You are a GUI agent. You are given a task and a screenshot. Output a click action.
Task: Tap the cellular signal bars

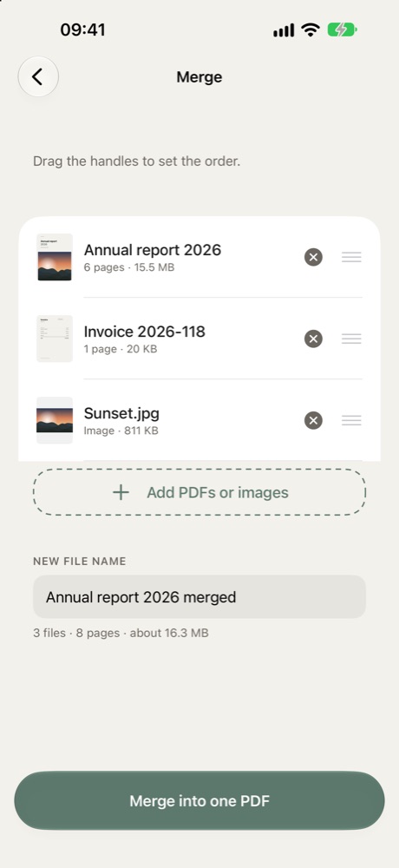point(284,31)
